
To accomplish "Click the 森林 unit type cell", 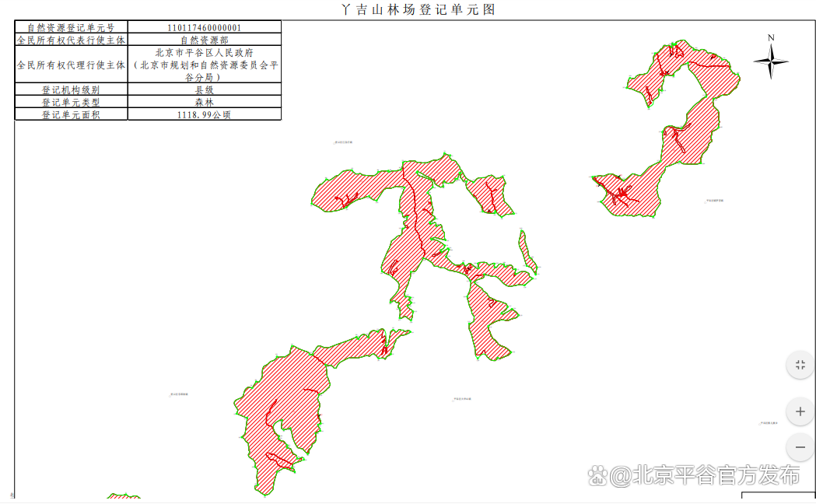I will pyautogui.click(x=204, y=102).
